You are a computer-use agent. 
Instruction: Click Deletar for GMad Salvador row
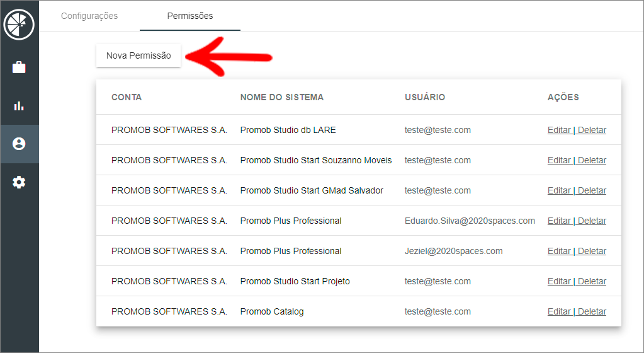point(592,190)
